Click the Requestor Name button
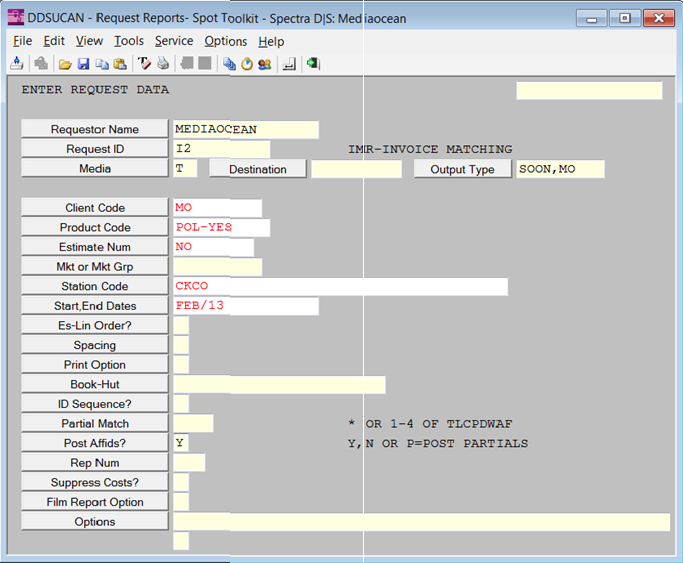Image resolution: width=683 pixels, height=563 pixels. pyautogui.click(x=95, y=129)
